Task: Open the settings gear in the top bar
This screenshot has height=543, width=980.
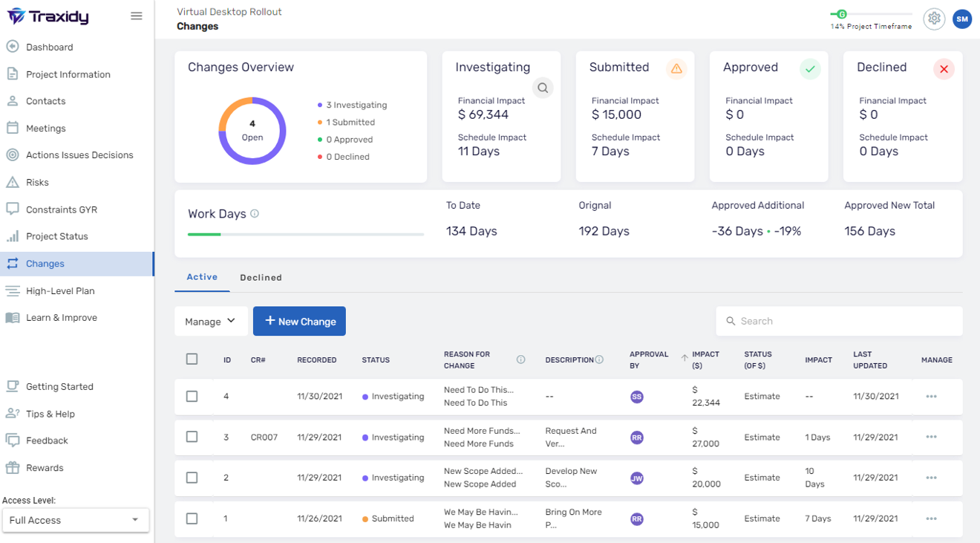Action: click(x=934, y=19)
